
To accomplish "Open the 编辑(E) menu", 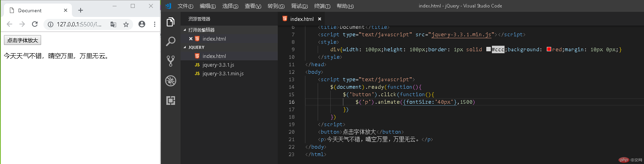I will (208, 6).
